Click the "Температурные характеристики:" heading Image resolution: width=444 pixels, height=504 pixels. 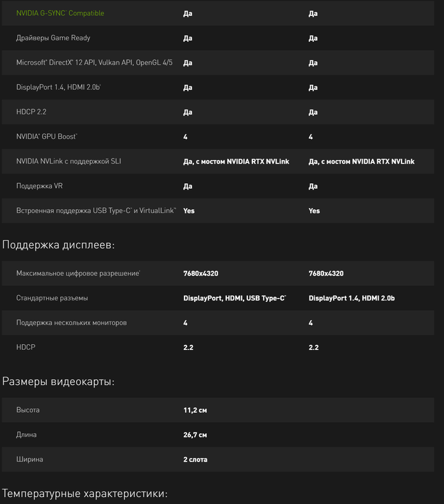pyautogui.click(x=84, y=493)
